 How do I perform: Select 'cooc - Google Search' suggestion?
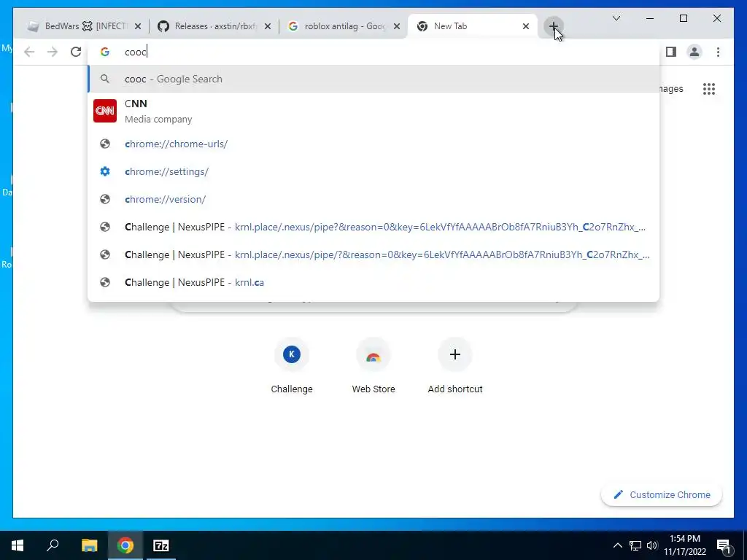click(x=373, y=79)
